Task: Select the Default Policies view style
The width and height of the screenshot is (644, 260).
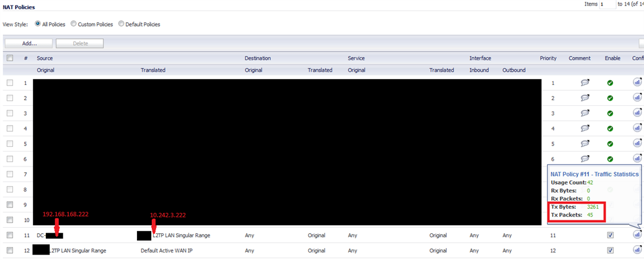Action: (121, 24)
